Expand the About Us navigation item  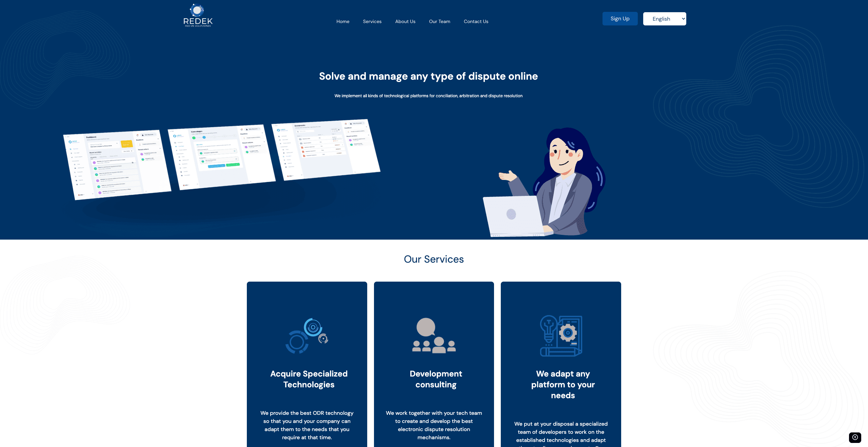pyautogui.click(x=405, y=22)
